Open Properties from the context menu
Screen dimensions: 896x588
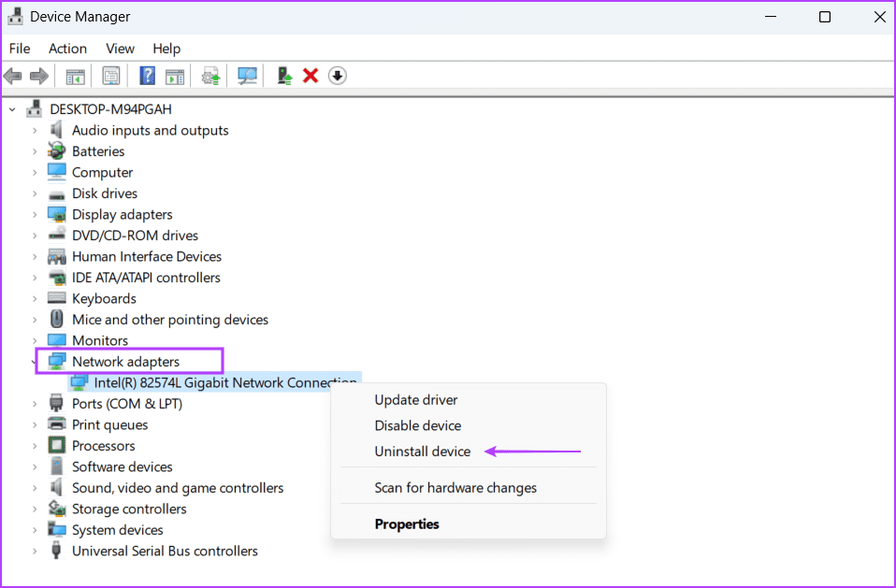[x=407, y=523]
